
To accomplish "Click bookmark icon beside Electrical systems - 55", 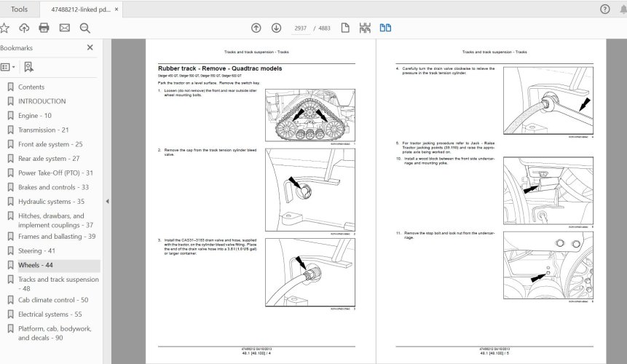I will (x=11, y=314).
